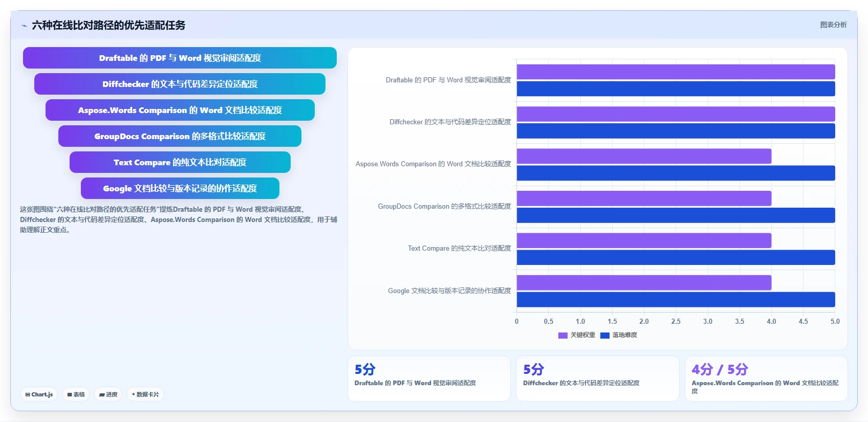Toggle the 关键权重 legend swatch
This screenshot has height=422, width=868.
[563, 335]
